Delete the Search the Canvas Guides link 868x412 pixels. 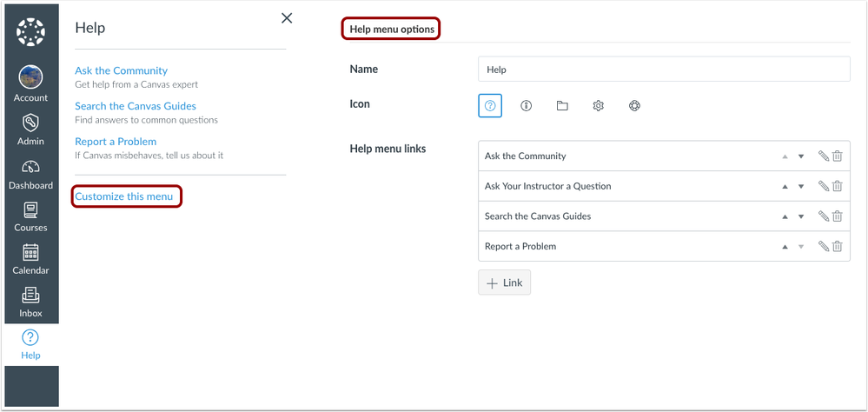tap(838, 216)
